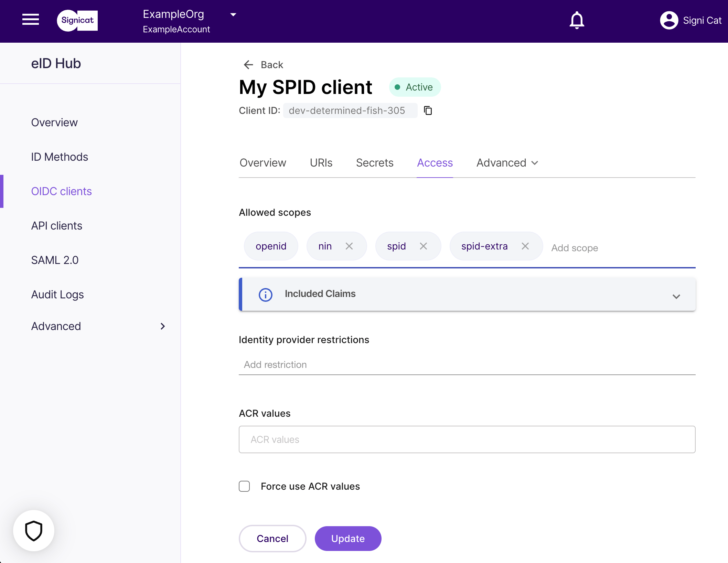
Task: Click the shield icon in bottom-left corner
Action: (x=33, y=530)
